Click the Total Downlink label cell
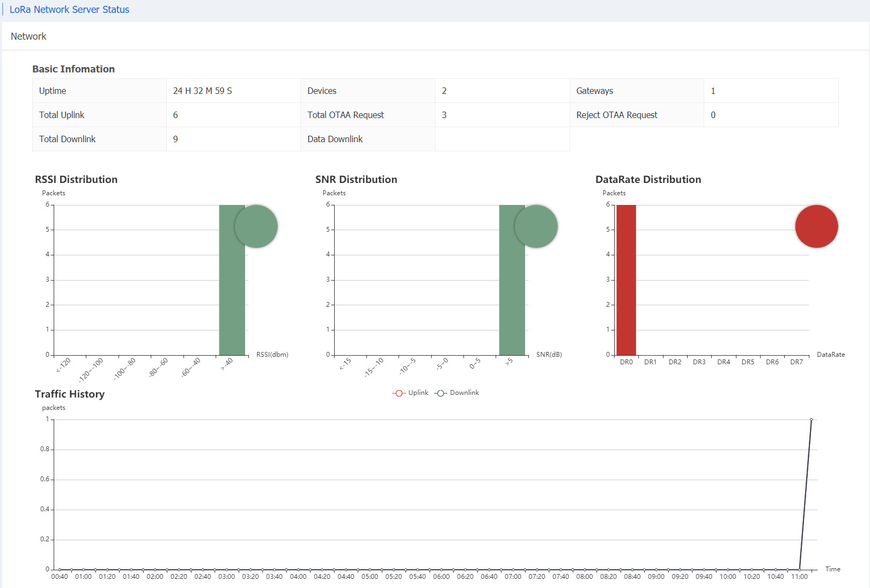The image size is (870, 588). click(x=100, y=139)
